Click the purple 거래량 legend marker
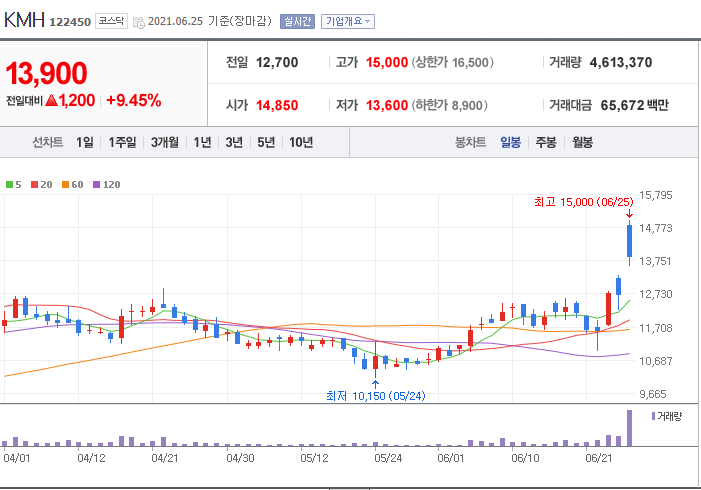701x490 pixels. [x=653, y=416]
